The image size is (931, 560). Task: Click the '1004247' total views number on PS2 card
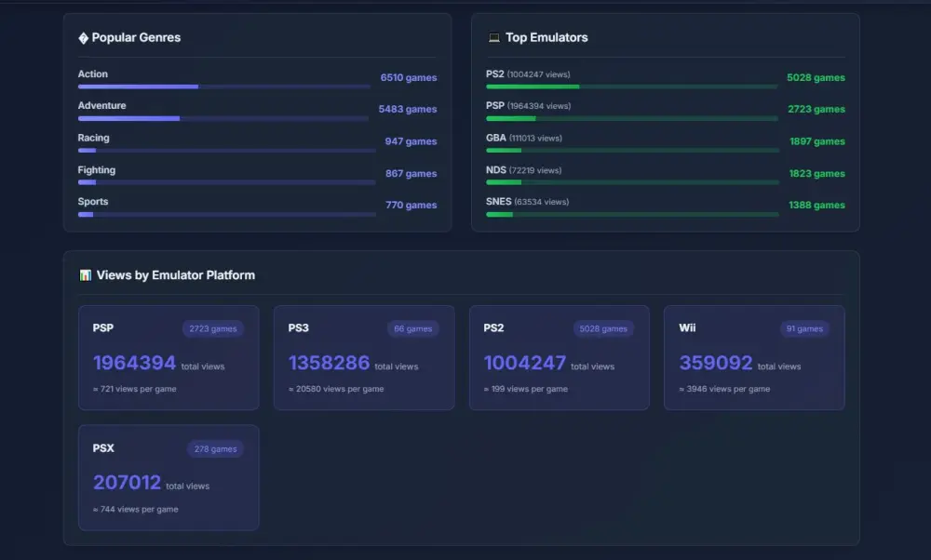(x=524, y=363)
